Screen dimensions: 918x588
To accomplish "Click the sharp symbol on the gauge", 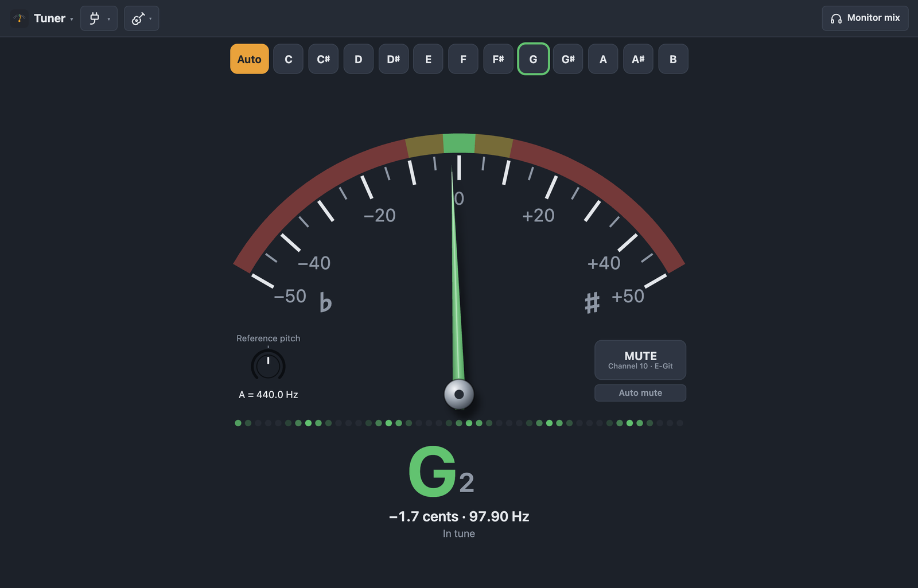I will tap(592, 302).
